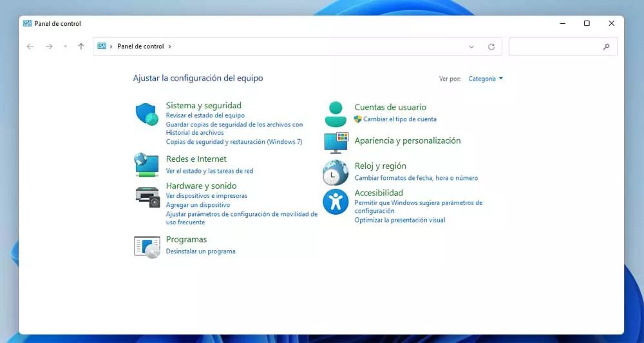644x343 pixels.
Task: Open Hardware y sonido heading
Action: tap(201, 186)
